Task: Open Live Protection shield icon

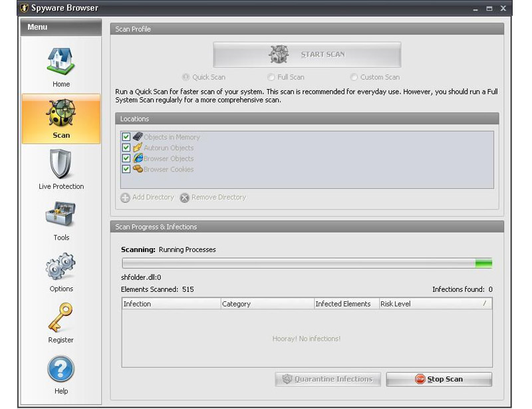Action: 61,164
